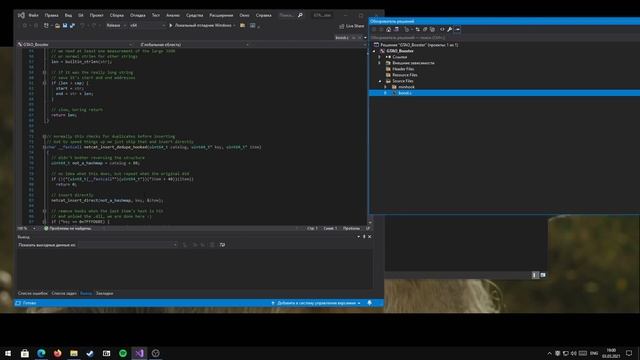Open the Git menu

pyautogui.click(x=81, y=15)
